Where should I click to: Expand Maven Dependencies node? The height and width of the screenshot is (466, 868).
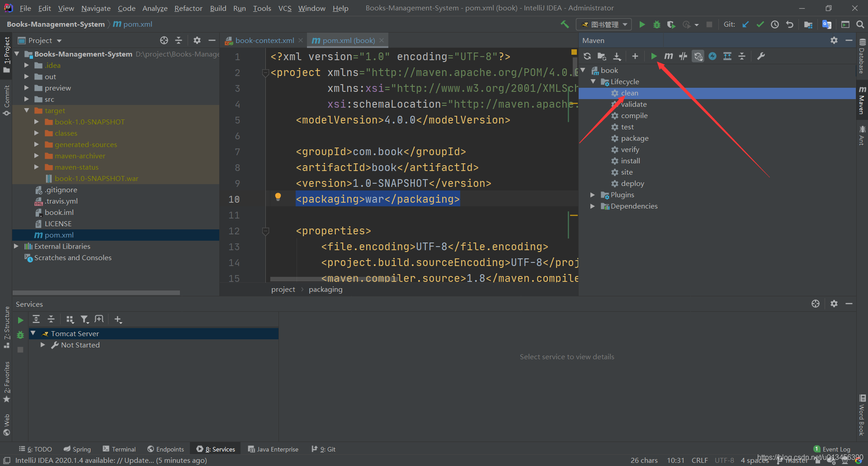[x=593, y=206]
